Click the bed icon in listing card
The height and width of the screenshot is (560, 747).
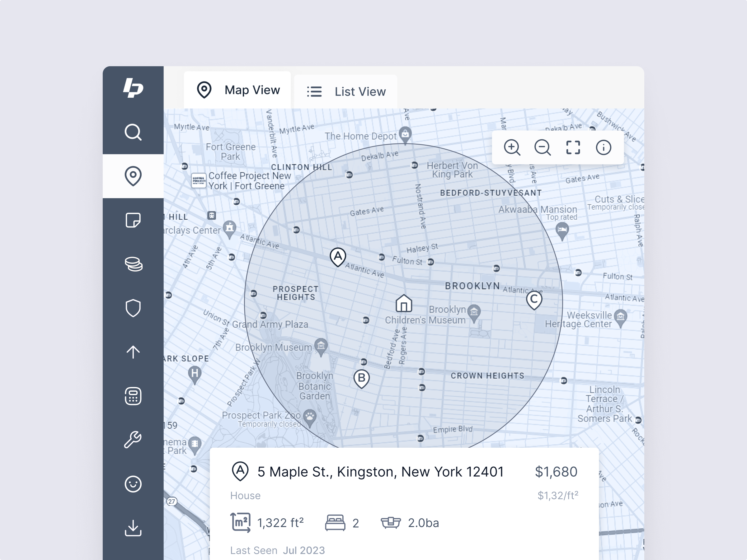pyautogui.click(x=335, y=523)
